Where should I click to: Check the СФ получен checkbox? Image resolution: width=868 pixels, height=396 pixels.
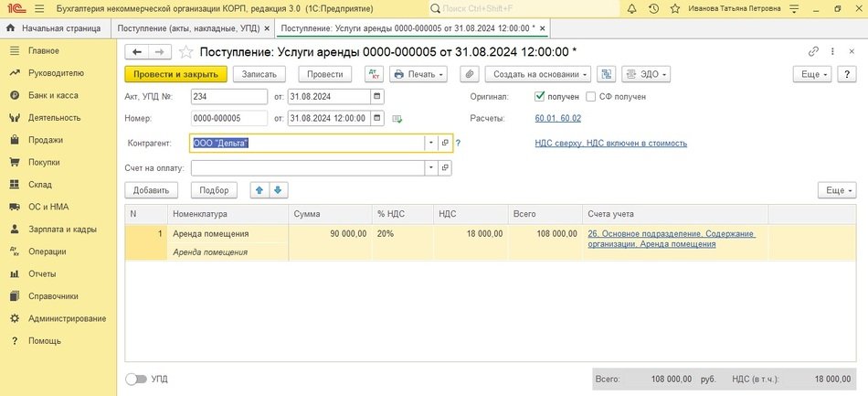(592, 96)
